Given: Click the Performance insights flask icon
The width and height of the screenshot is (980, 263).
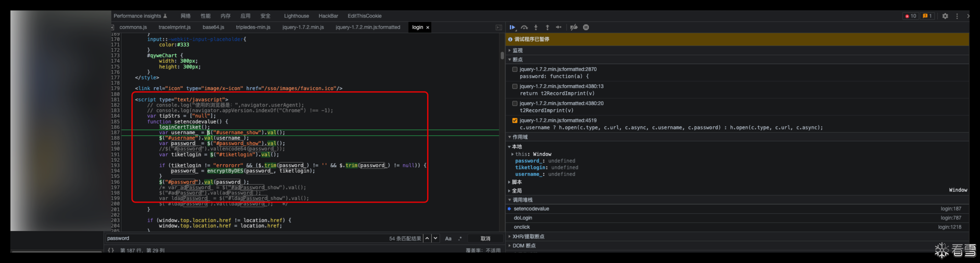Looking at the screenshot, I should [x=165, y=16].
